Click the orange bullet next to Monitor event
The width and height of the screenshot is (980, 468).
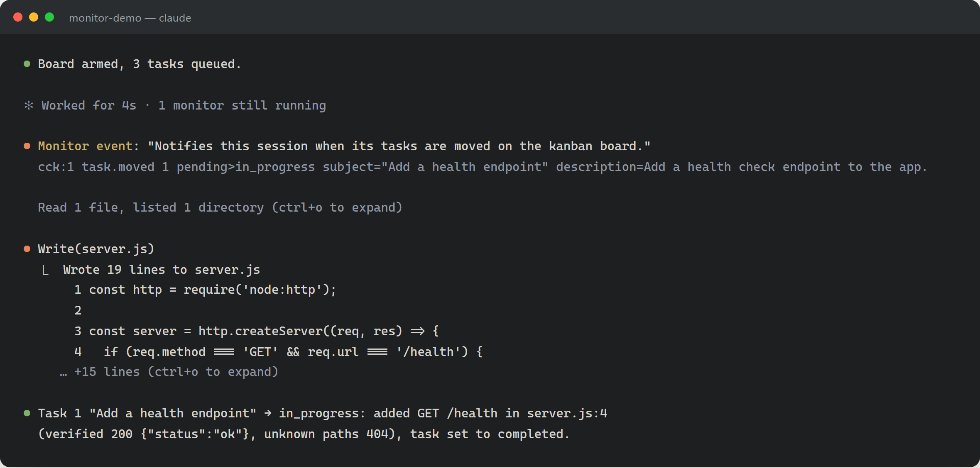[27, 146]
